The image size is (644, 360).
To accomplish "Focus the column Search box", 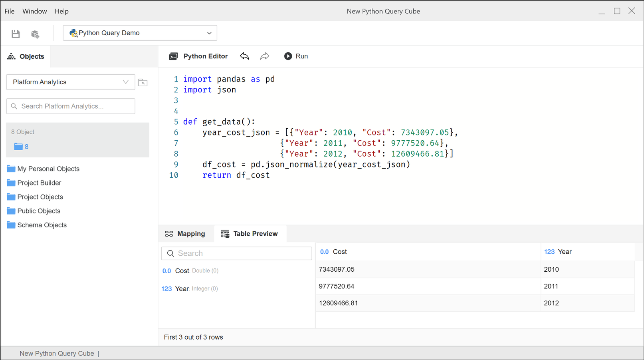I will (236, 253).
